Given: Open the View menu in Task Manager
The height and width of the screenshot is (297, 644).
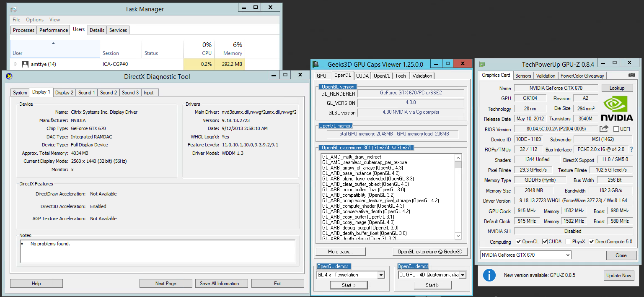Looking at the screenshot, I should [x=54, y=20].
